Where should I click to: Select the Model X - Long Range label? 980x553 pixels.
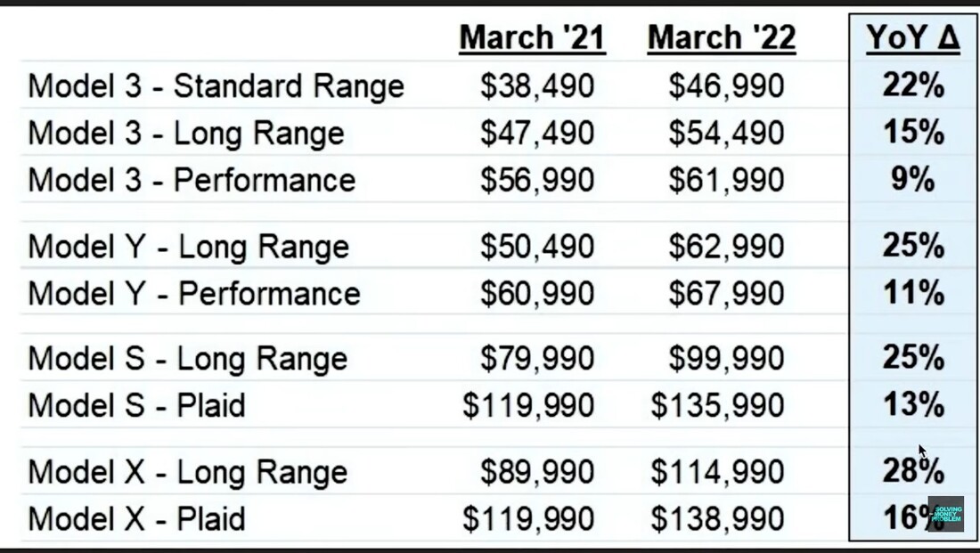coord(187,472)
